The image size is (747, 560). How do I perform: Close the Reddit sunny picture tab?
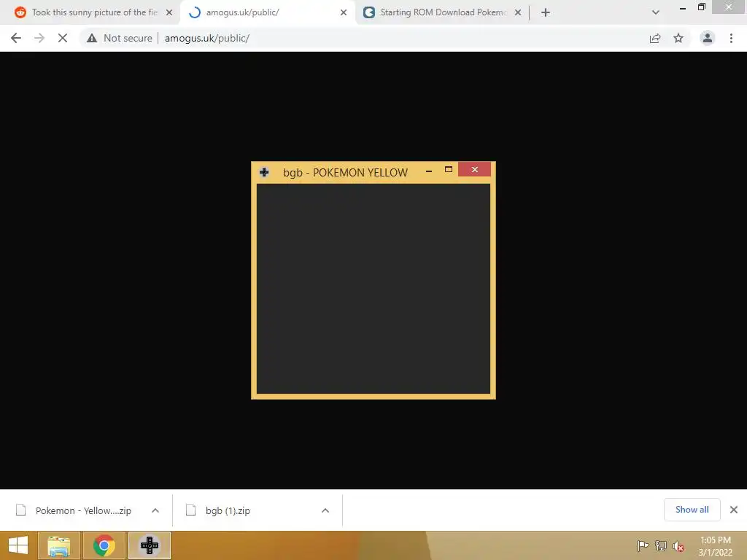[x=169, y=12]
